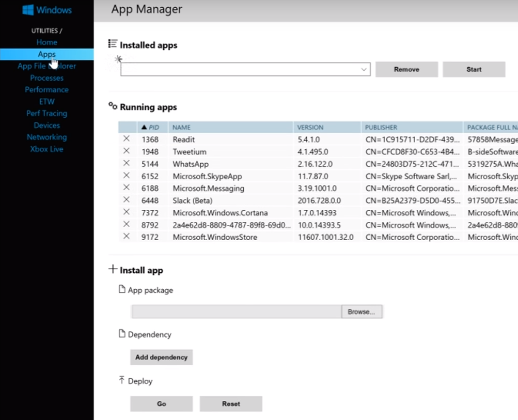Click the Installed apps list icon
The image size is (518, 420).
click(x=113, y=43)
